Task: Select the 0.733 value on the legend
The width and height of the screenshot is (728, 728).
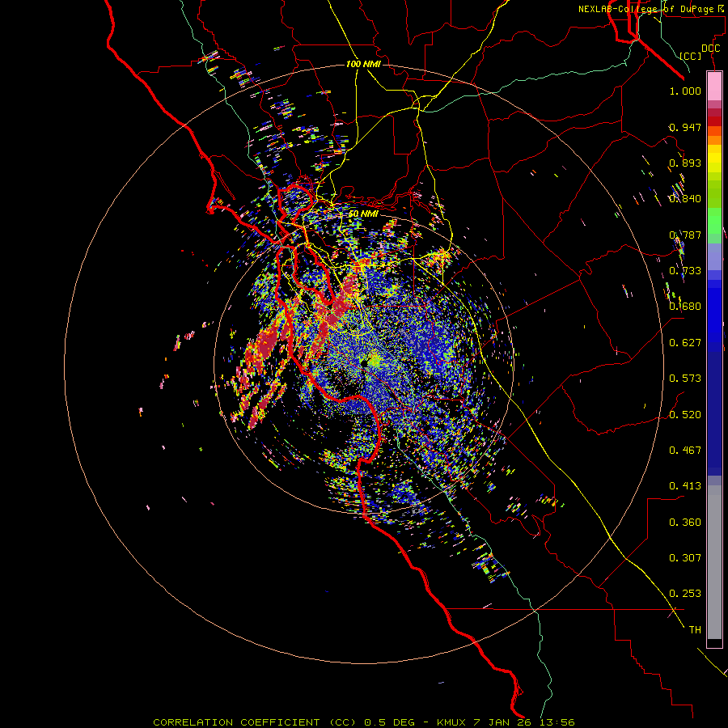Action: pos(685,271)
